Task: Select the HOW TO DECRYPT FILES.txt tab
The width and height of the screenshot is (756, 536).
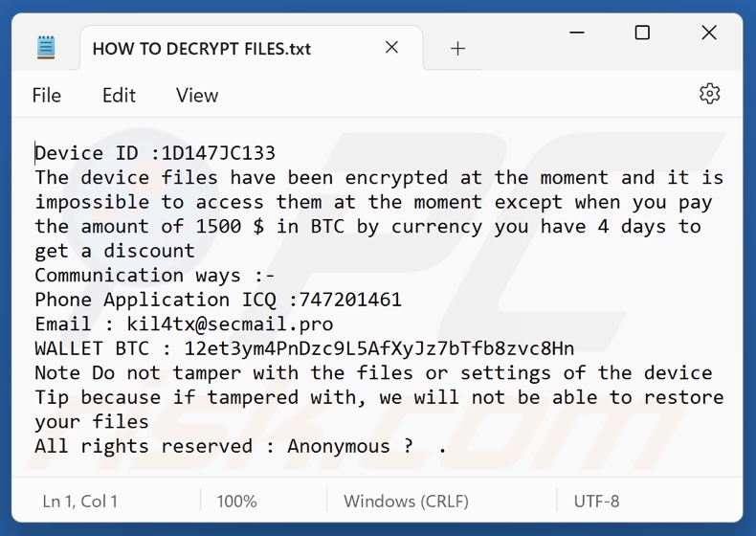Action: point(201,49)
